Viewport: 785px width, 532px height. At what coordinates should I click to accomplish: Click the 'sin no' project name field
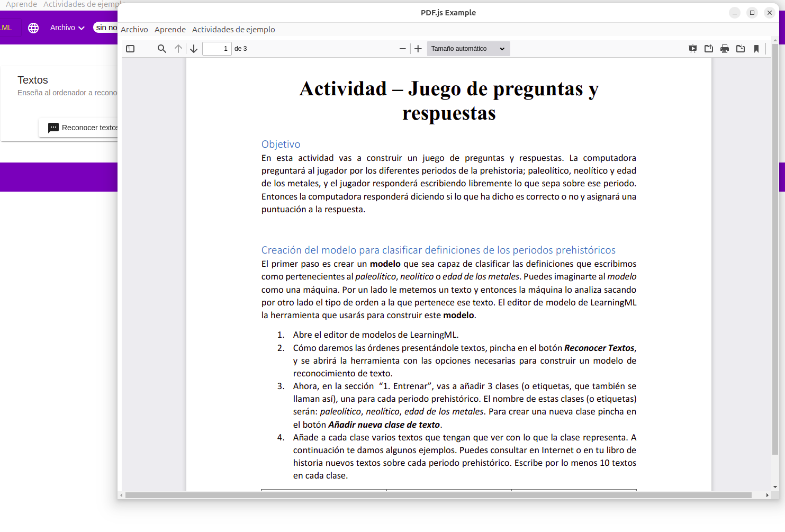[105, 28]
